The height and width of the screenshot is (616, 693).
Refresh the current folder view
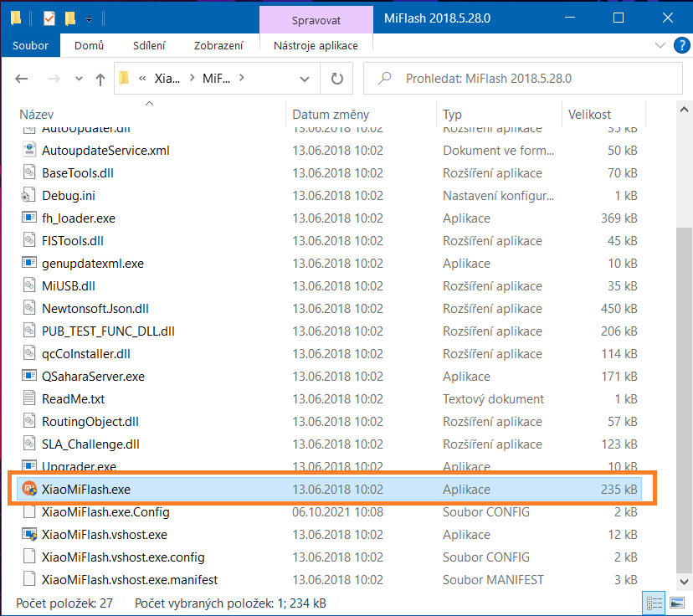336,79
